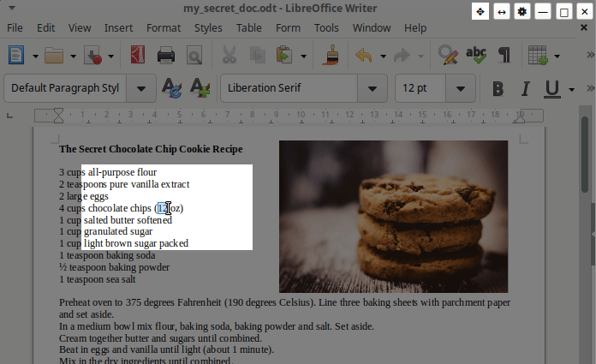Click the Undo arrow icon

[364, 57]
